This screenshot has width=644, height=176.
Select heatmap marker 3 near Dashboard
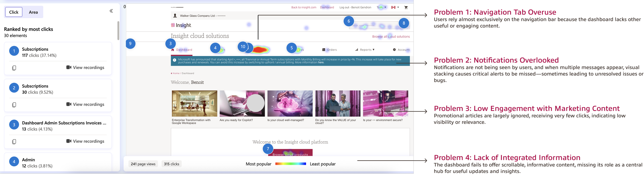pyautogui.click(x=170, y=44)
